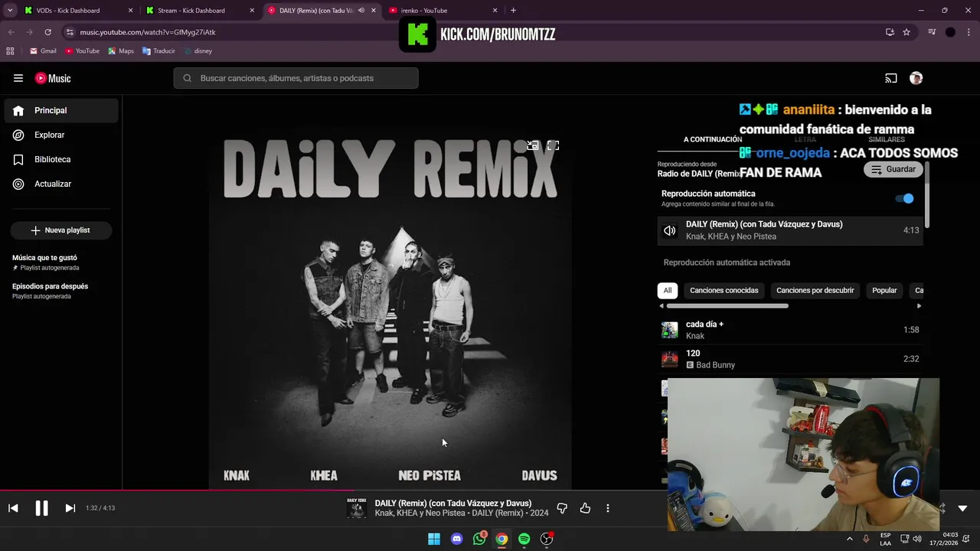Open OBS Studio from taskbar
The width and height of the screenshot is (980, 551).
547,539
